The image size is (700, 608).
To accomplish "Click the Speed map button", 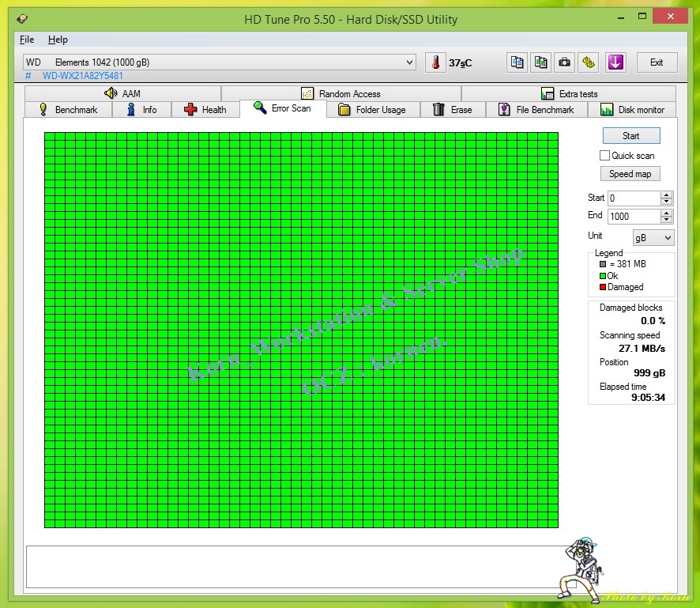I will pos(630,174).
